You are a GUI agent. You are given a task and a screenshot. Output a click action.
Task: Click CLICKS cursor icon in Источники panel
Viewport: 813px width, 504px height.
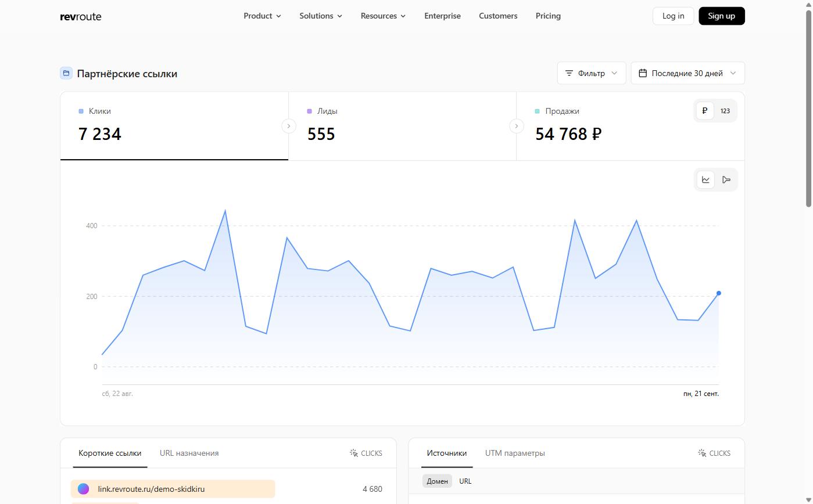[702, 453]
